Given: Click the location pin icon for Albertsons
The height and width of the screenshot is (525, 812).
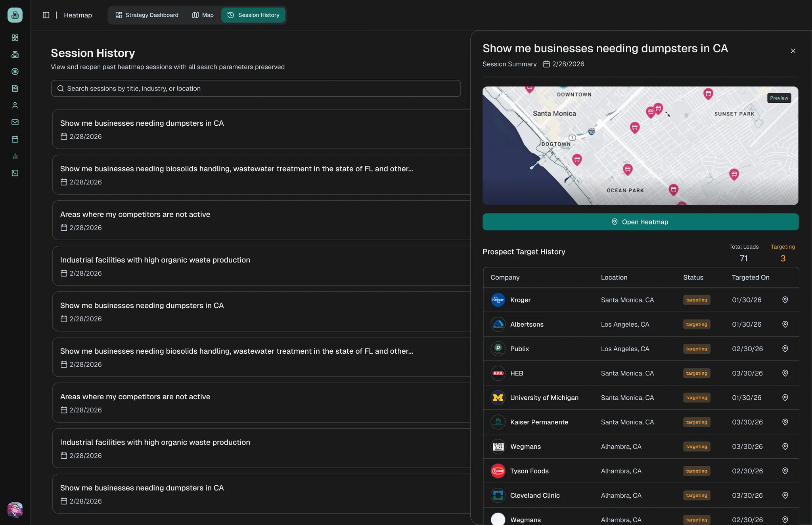Looking at the screenshot, I should (x=785, y=324).
